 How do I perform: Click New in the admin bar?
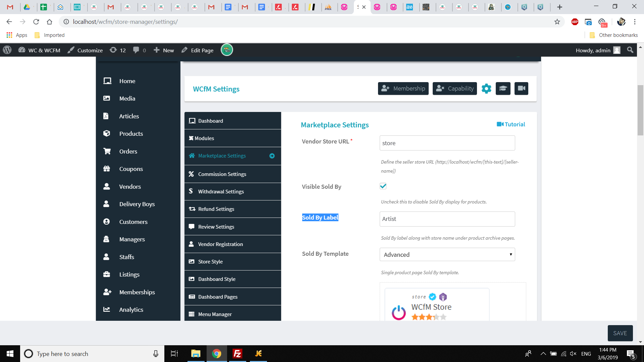(164, 50)
